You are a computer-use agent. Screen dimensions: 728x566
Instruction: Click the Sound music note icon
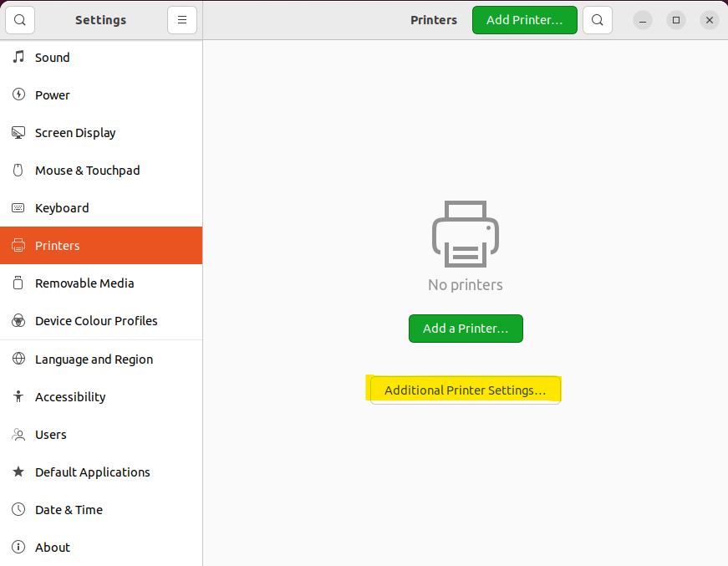(x=18, y=57)
